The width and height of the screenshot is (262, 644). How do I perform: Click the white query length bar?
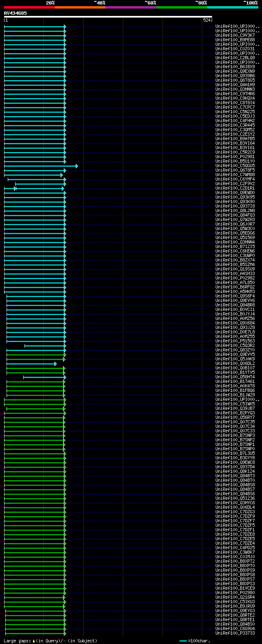coord(108,17)
